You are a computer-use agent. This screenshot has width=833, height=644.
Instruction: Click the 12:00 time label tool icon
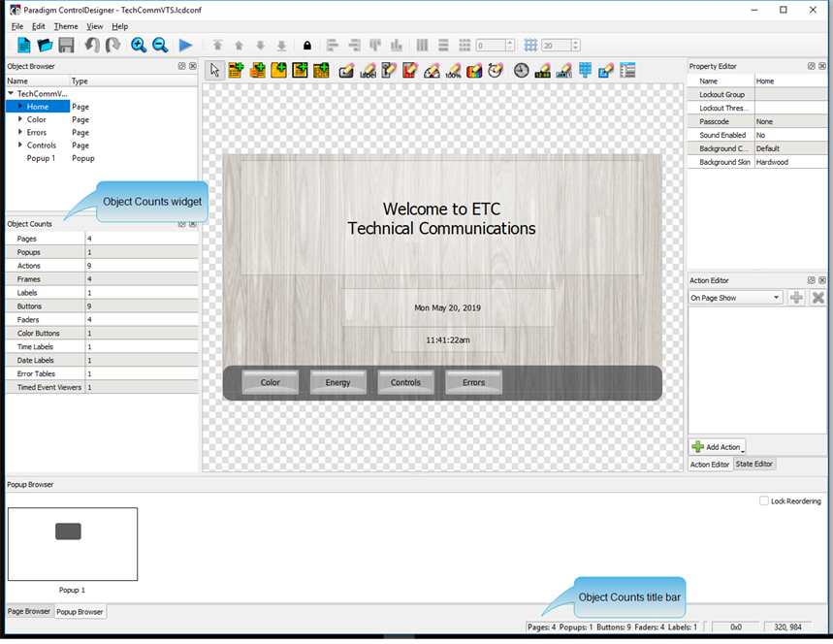(542, 71)
